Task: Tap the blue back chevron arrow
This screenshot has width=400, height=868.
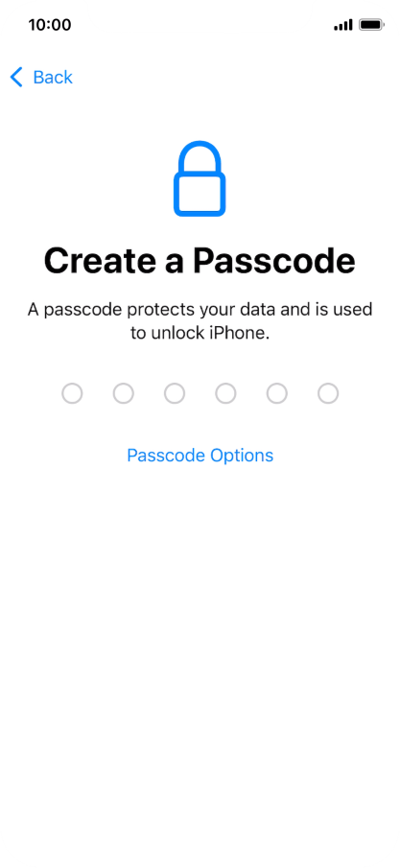Action: click(x=16, y=78)
